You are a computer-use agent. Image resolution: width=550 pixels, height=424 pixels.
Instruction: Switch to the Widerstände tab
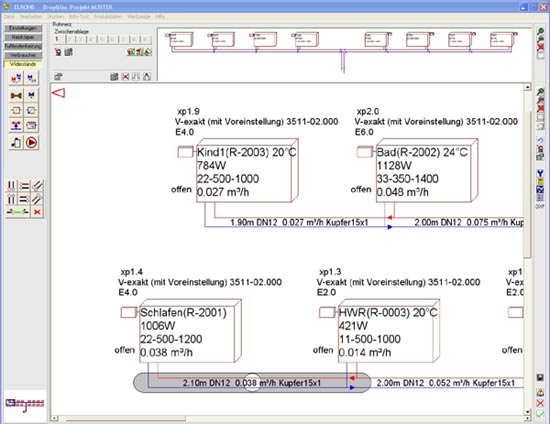pos(23,64)
